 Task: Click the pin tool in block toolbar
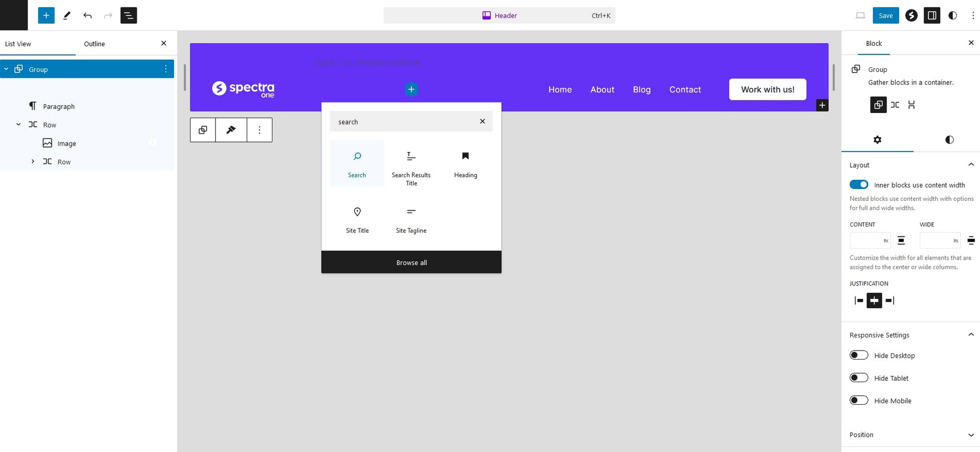coord(231,130)
